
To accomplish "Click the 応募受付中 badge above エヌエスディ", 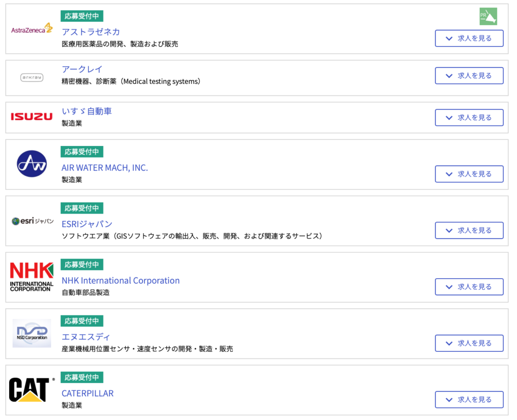I will tap(82, 321).
